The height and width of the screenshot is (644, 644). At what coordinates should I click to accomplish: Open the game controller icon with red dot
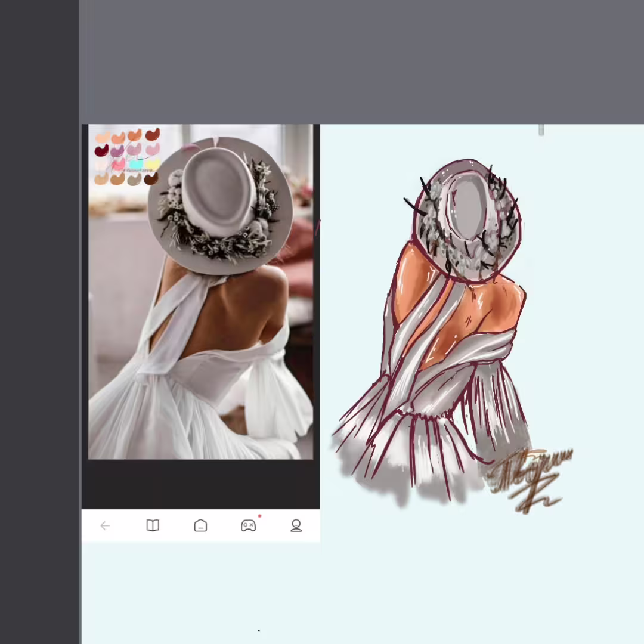[x=249, y=525]
